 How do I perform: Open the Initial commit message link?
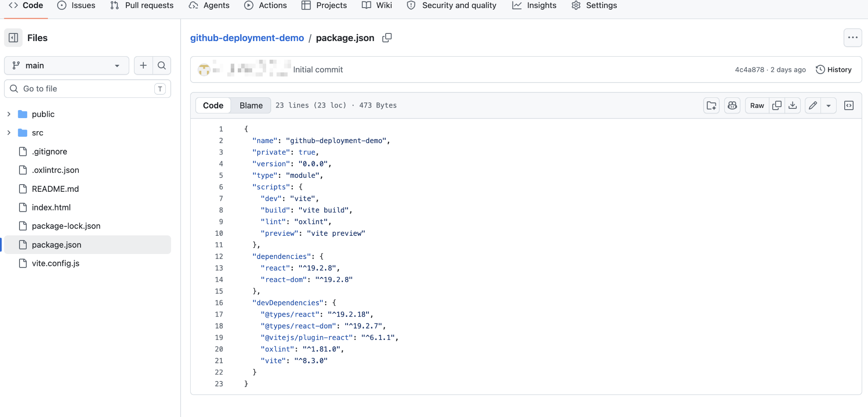[318, 69]
